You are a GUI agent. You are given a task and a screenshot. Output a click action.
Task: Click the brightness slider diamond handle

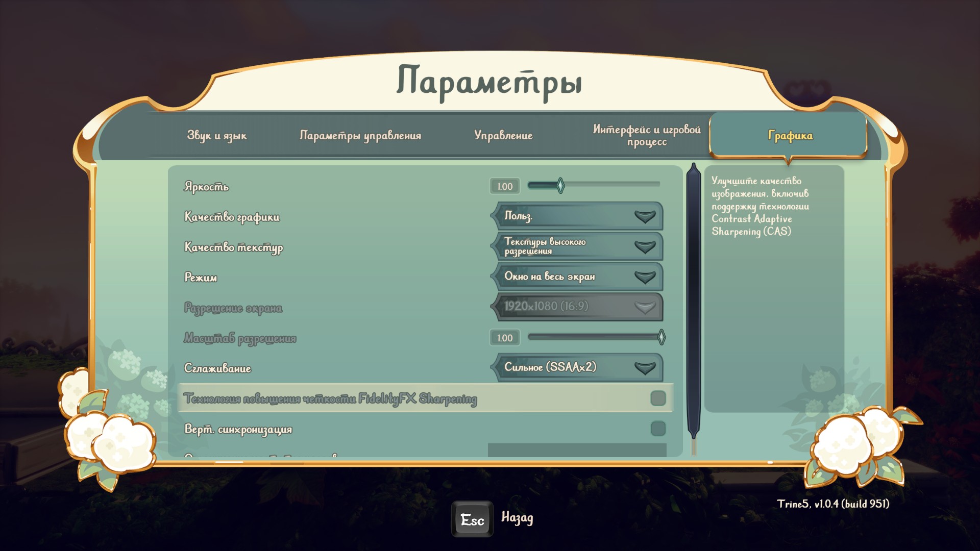point(560,186)
